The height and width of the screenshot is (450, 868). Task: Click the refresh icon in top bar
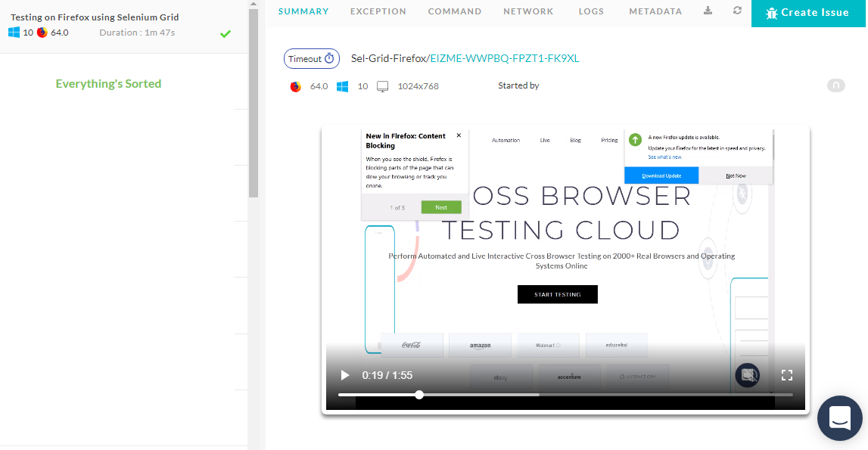point(737,11)
